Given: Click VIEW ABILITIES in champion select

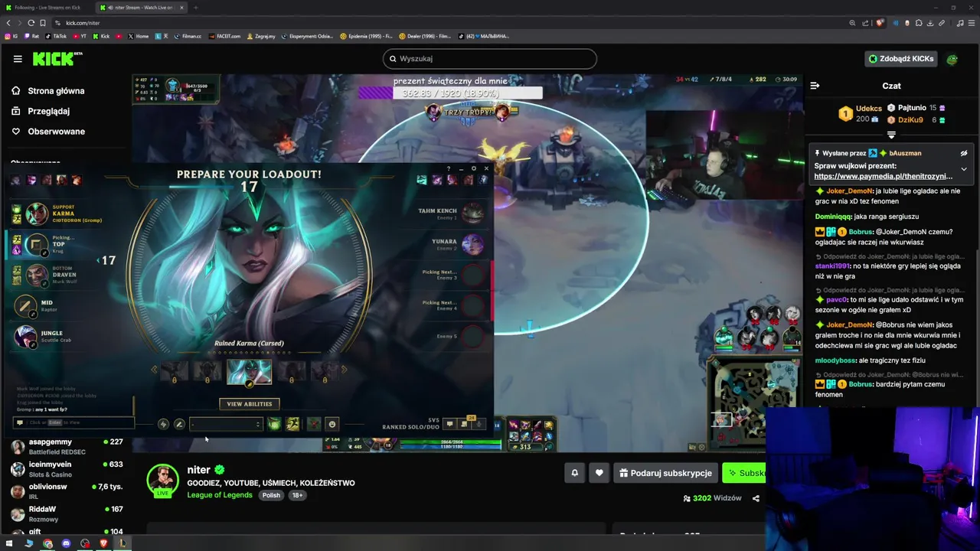Looking at the screenshot, I should click(249, 404).
